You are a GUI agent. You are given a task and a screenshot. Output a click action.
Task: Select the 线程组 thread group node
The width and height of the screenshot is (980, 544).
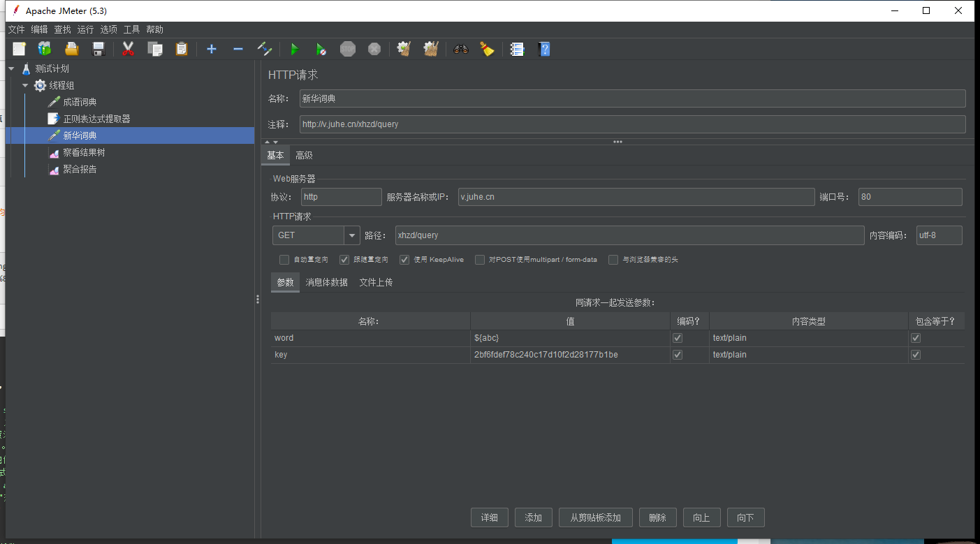tap(61, 85)
